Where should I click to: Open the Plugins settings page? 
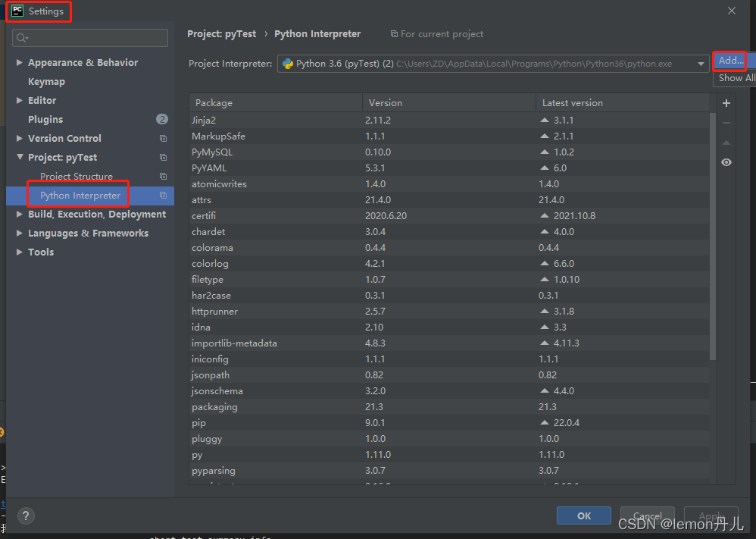pos(45,119)
